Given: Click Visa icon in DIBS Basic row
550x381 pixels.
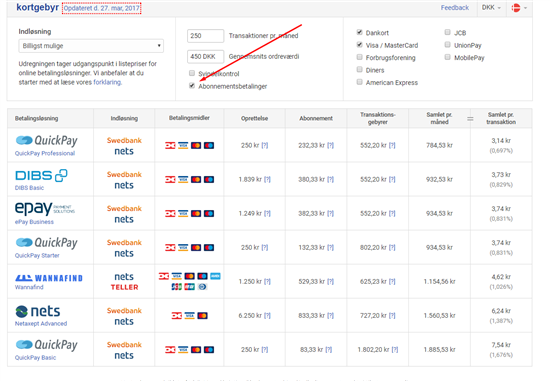Looking at the screenshot, I should 183,179.
